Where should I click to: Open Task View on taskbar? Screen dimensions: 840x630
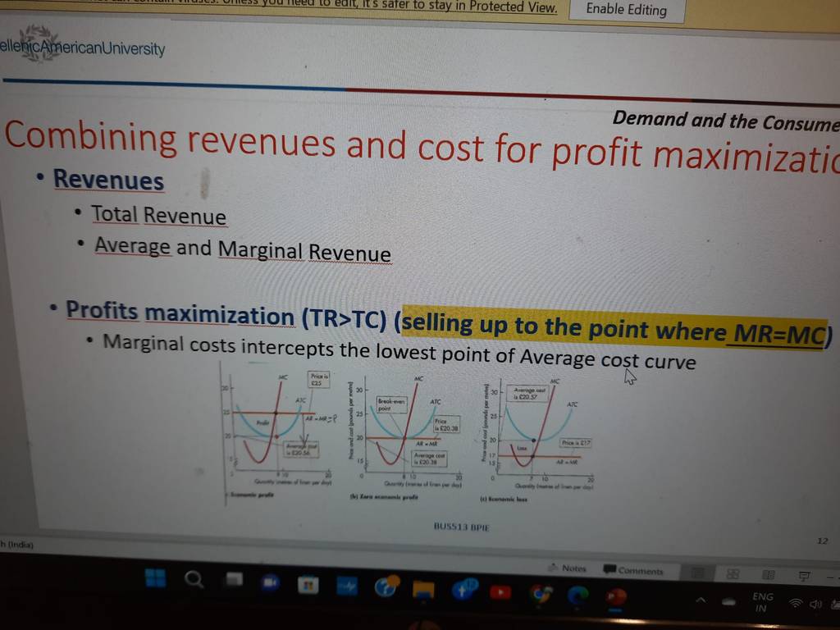click(234, 579)
